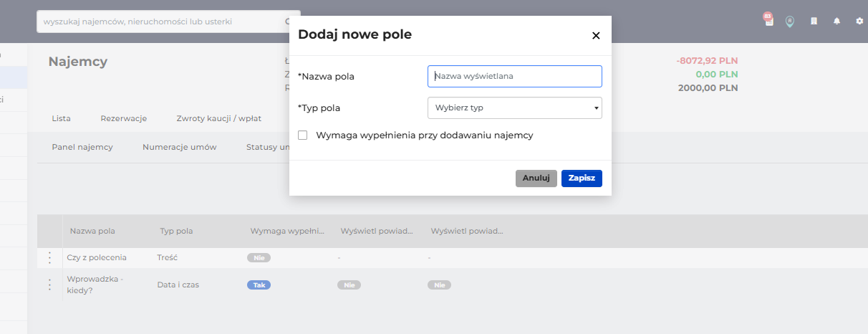Viewport: 868px width, 334px height.
Task: Select the Wprowadzka - kiedy? cell
Action: click(95, 285)
